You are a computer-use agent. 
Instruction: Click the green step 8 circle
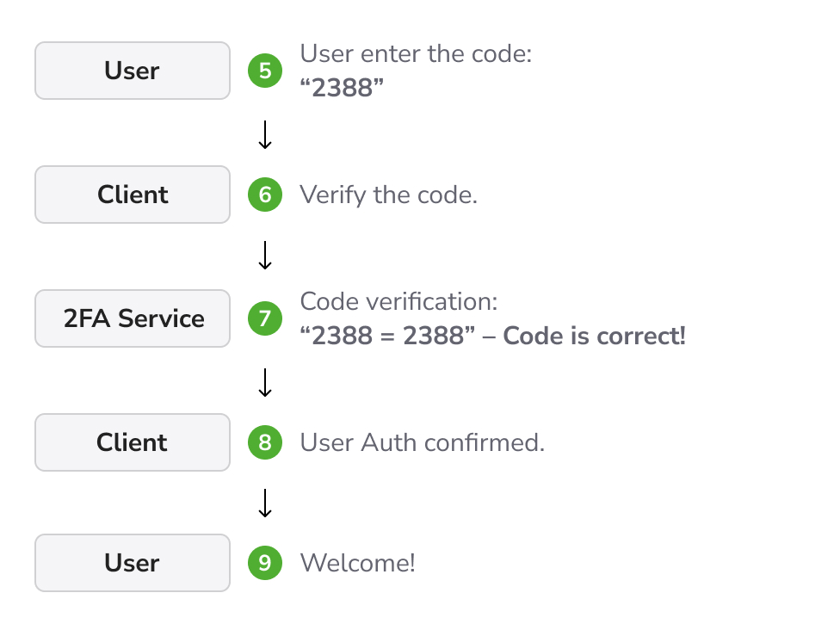pos(265,442)
